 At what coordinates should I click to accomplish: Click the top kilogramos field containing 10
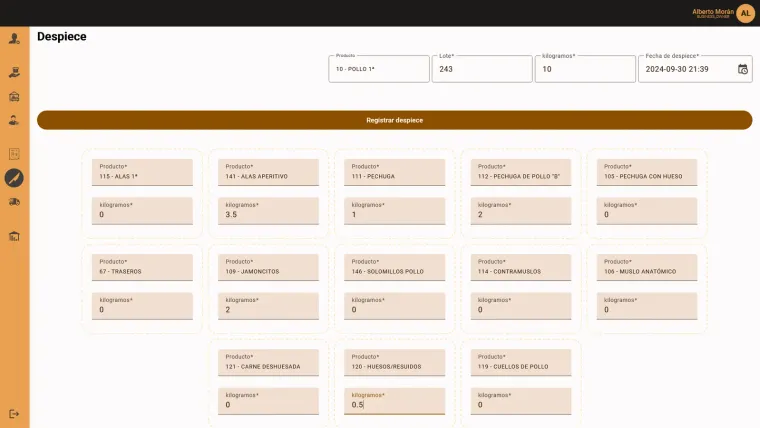pyautogui.click(x=586, y=69)
